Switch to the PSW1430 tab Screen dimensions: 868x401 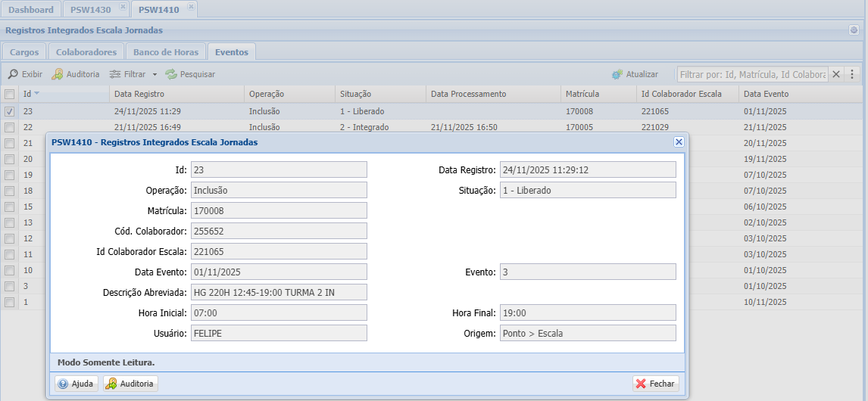[91, 9]
